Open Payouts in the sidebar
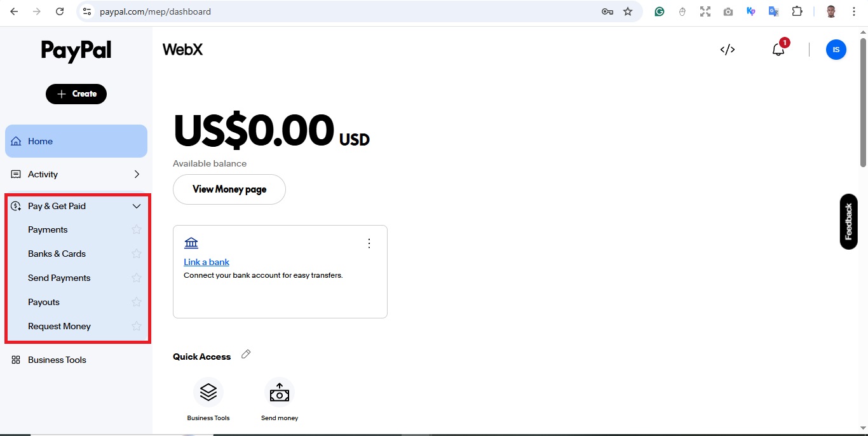This screenshot has width=868, height=436. coord(44,302)
